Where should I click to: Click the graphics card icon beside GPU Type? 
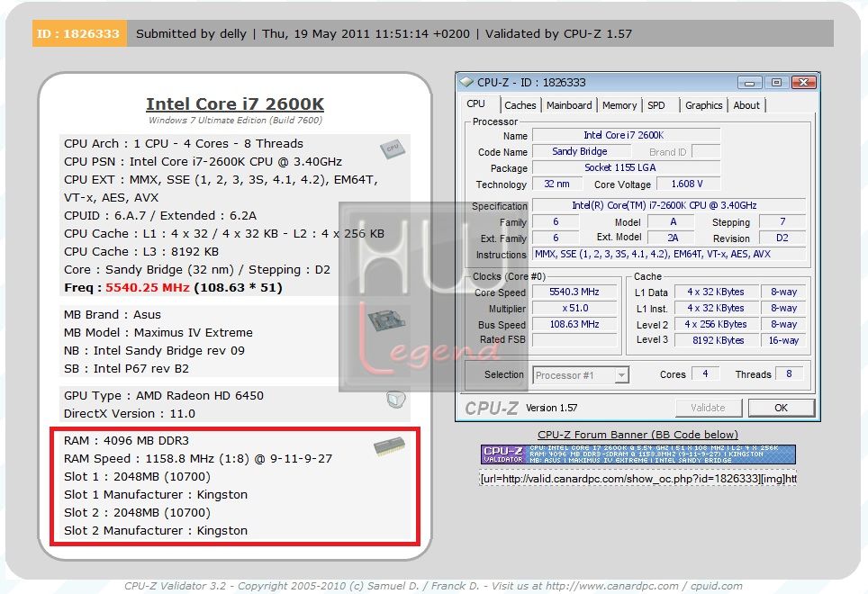[396, 398]
